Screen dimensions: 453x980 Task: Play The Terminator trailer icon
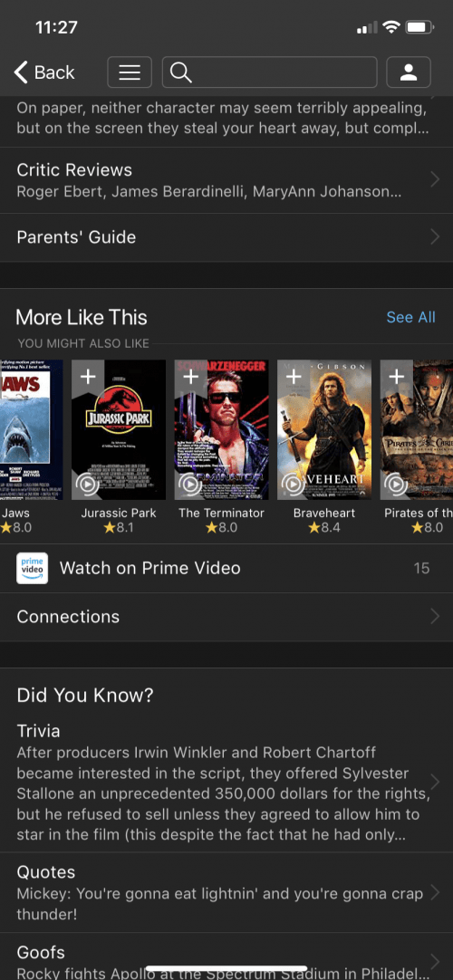tap(189, 485)
